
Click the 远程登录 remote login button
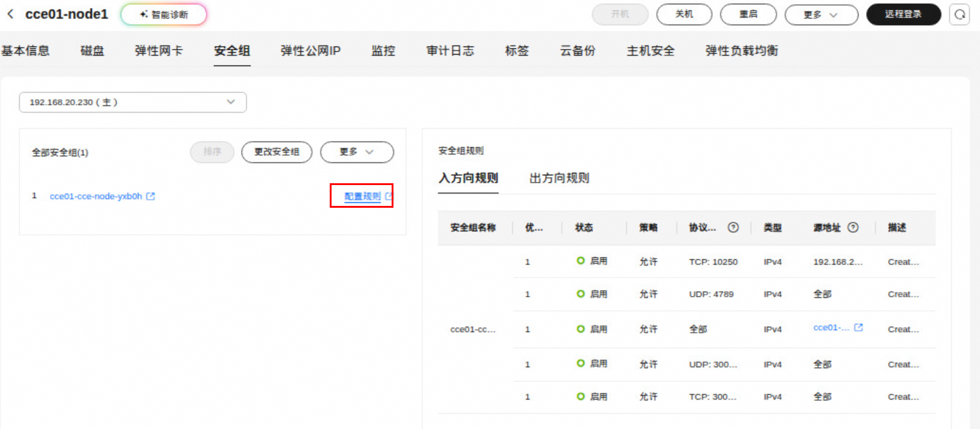tap(903, 14)
